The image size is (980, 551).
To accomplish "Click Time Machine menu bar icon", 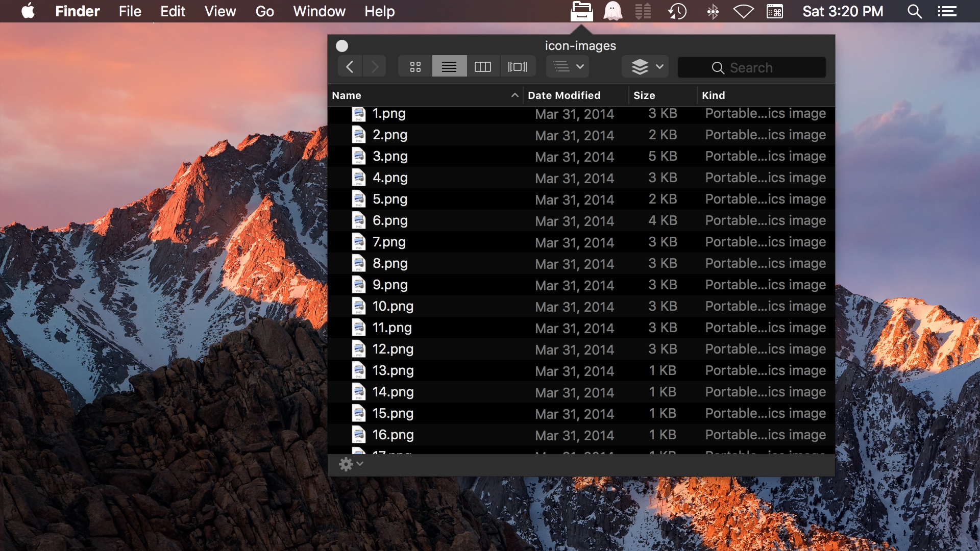I will coord(678,11).
